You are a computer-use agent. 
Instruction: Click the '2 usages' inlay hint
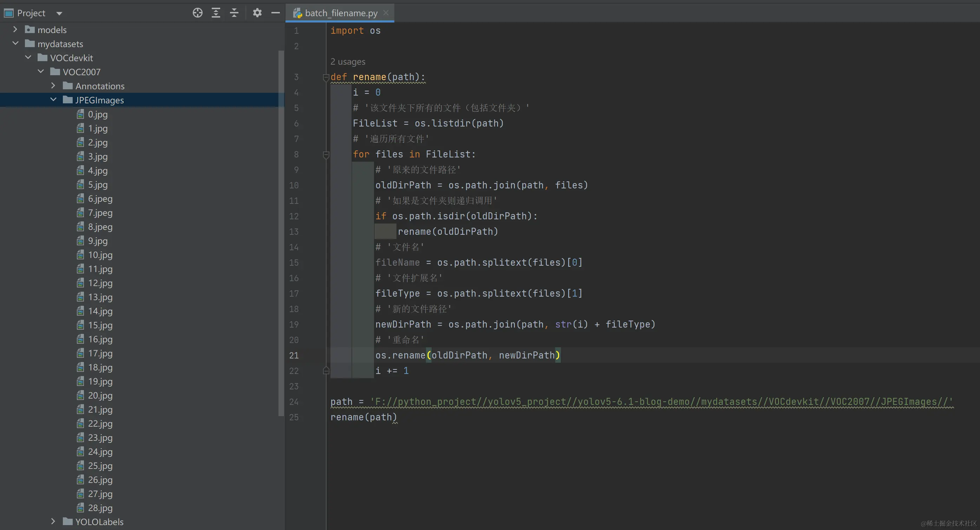(x=348, y=62)
